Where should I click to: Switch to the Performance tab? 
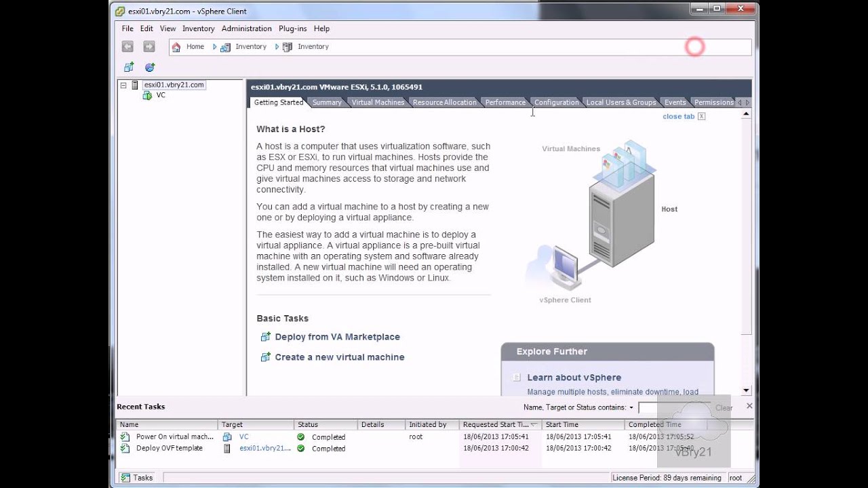pos(505,102)
